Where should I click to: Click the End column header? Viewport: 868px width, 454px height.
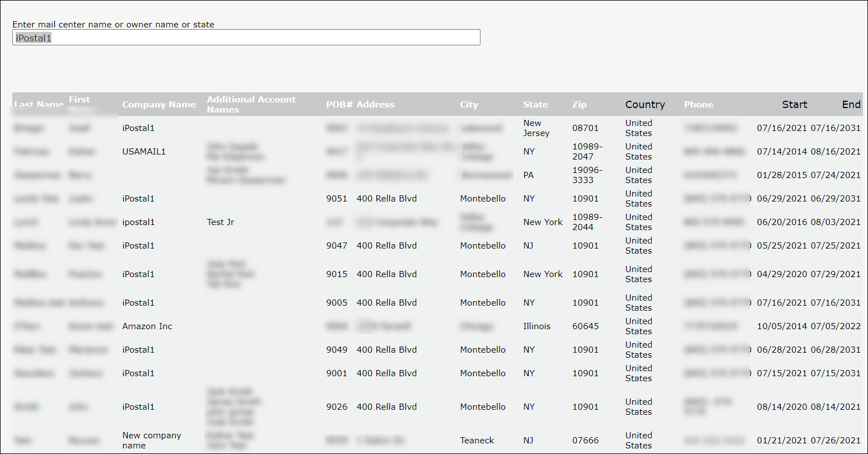851,105
